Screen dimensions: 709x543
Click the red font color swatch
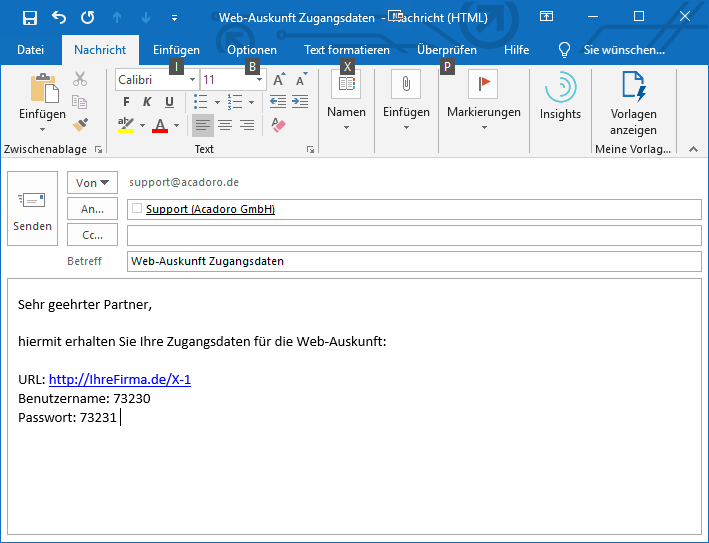pyautogui.click(x=160, y=126)
